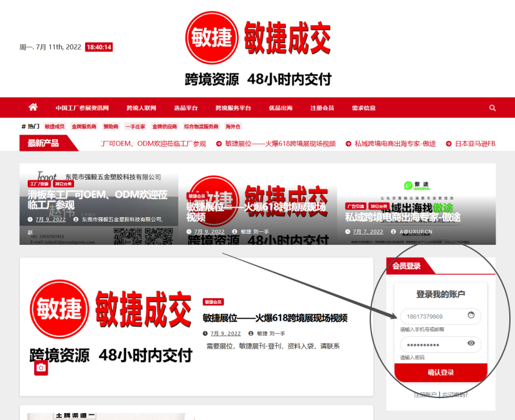Open ticker headline starting 日本亚马逊FB
Viewport: 515px width, 420px height.
475,144
